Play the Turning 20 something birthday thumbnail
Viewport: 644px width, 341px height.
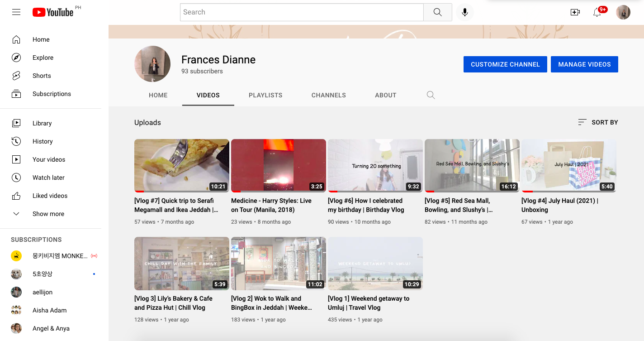[x=375, y=166]
